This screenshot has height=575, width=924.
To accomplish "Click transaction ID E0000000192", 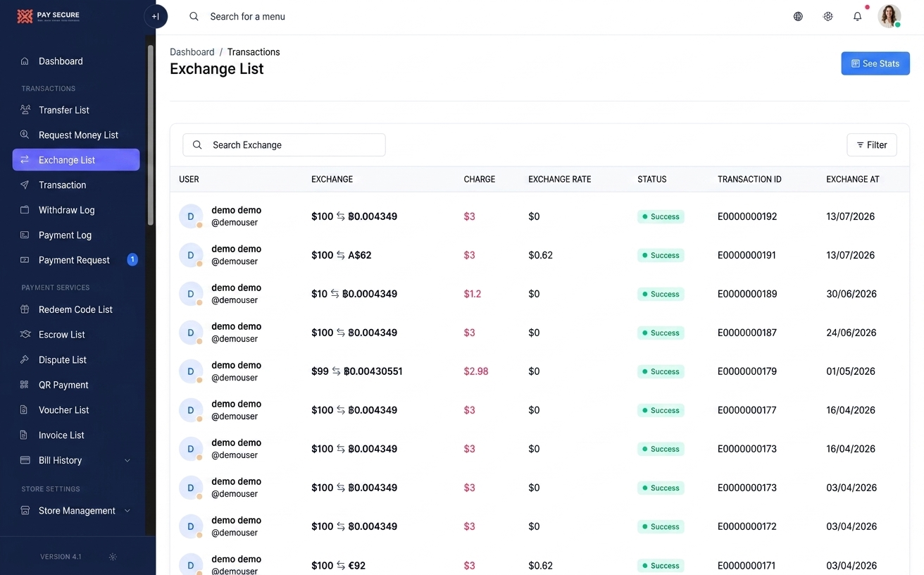I will click(x=747, y=216).
